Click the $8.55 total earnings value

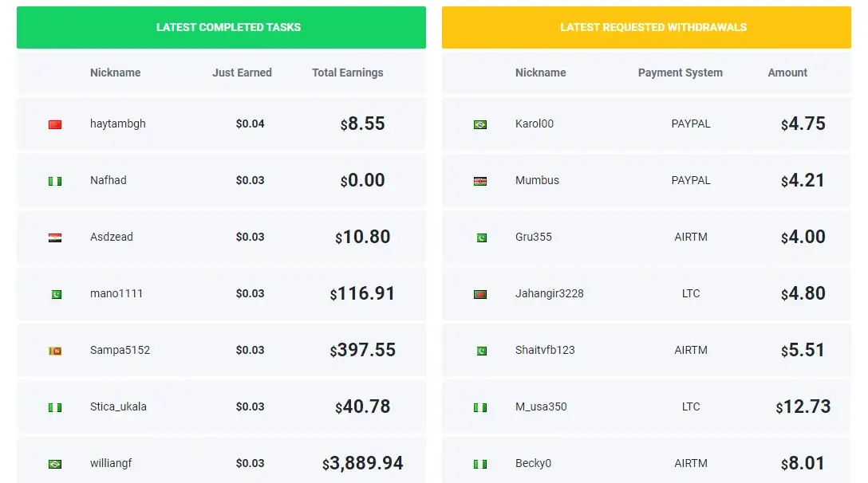coord(362,124)
